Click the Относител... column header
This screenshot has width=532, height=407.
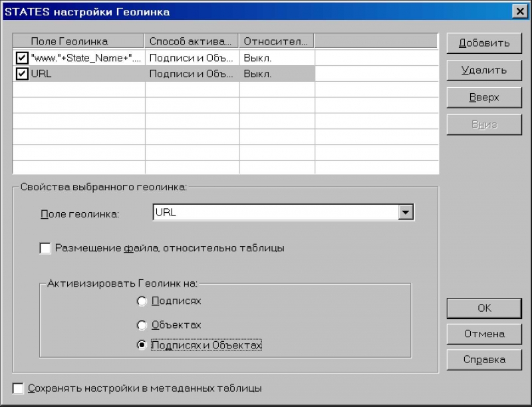pyautogui.click(x=277, y=41)
